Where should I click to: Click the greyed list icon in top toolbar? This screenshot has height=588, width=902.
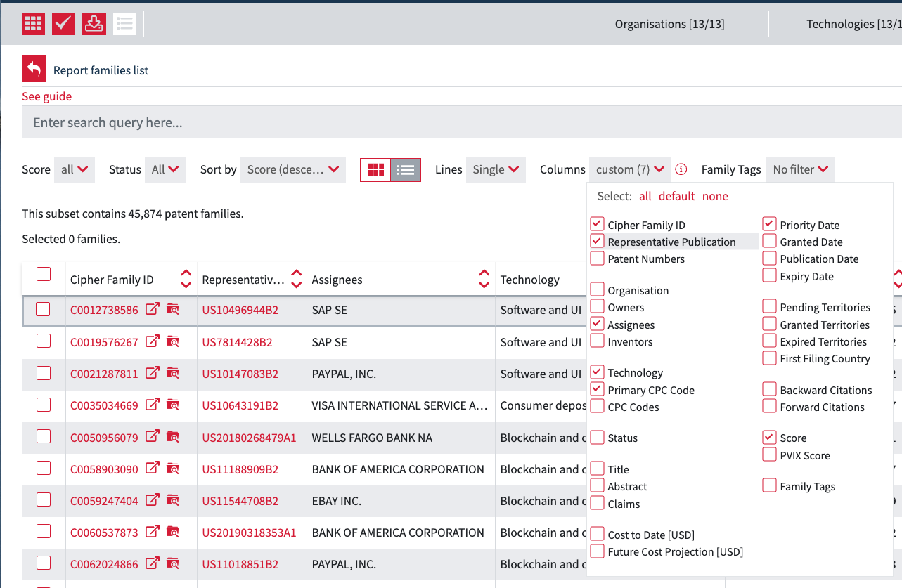(124, 24)
